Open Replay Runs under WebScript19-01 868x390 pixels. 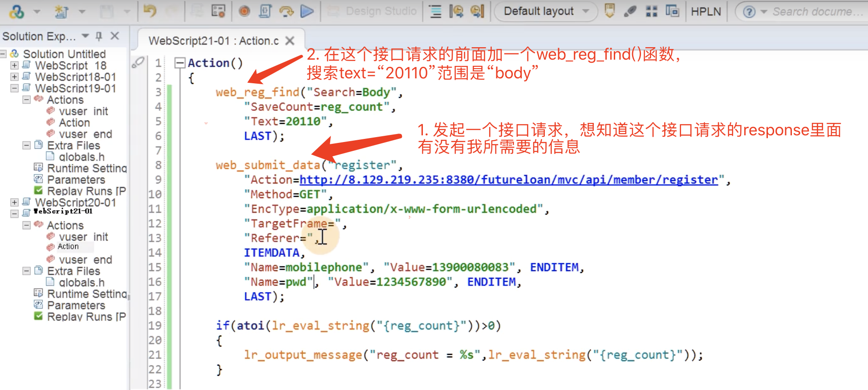pos(86,191)
